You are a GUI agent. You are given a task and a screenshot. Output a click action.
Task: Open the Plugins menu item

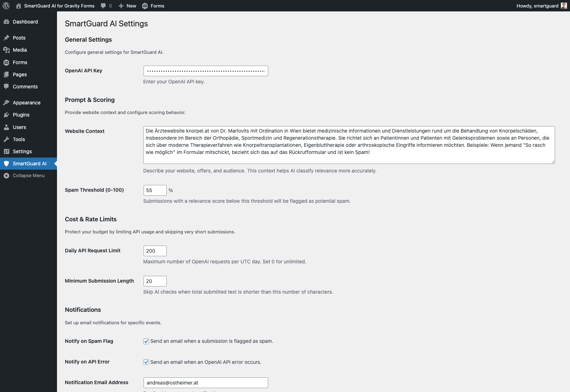(x=28, y=115)
